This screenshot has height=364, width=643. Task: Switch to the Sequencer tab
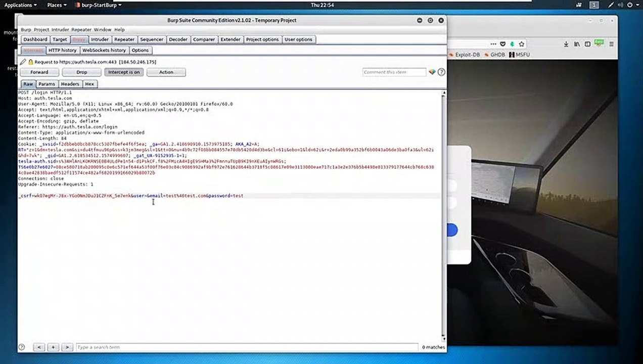click(152, 39)
